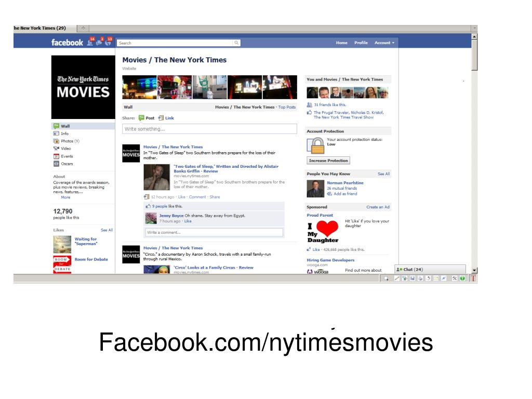The height and width of the screenshot is (399, 532).
Task: Click the I heart My Daughter ad image
Action: (x=323, y=232)
